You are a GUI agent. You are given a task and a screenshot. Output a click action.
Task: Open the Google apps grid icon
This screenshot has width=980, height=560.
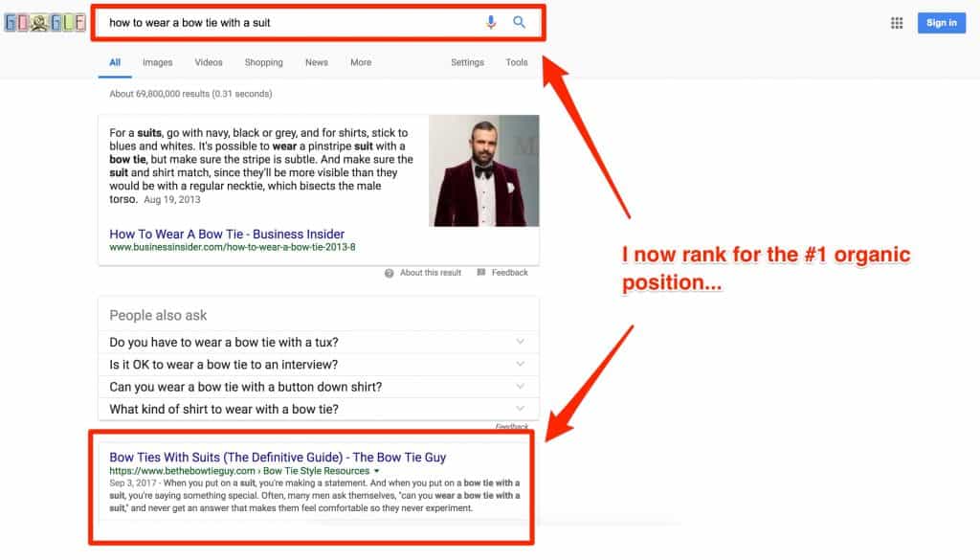click(896, 23)
